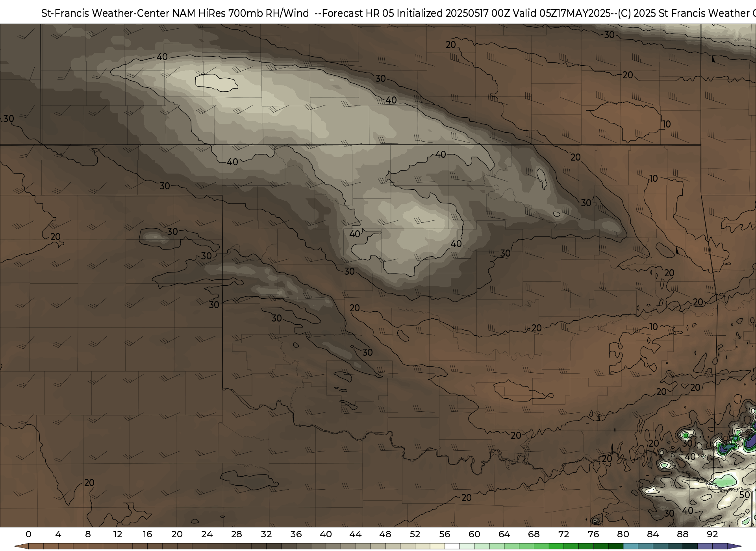Click the colorbar label 56
Viewport: 756px width, 551px height.
445,534
